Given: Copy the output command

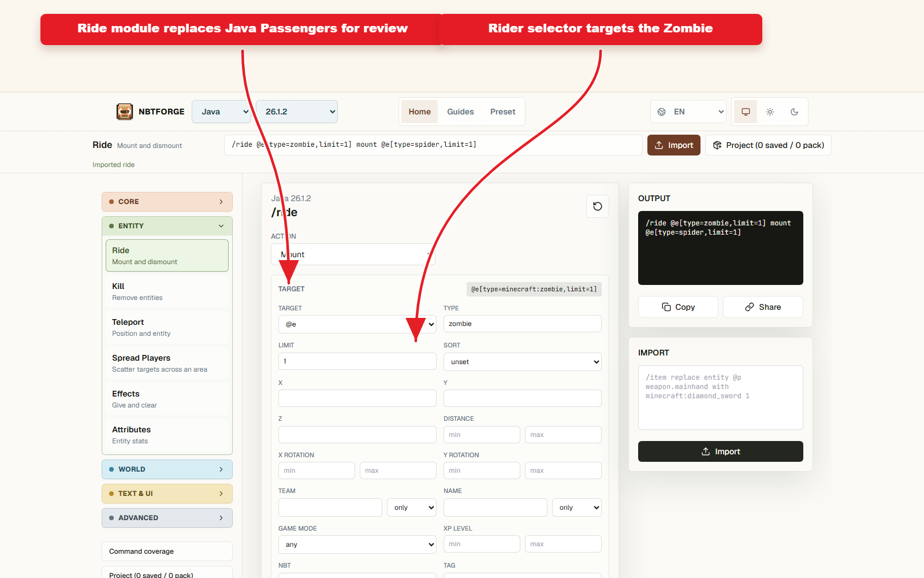Looking at the screenshot, I should (678, 307).
